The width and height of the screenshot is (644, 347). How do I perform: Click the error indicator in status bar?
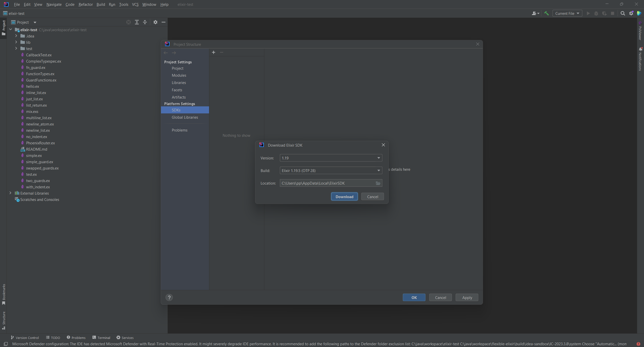coord(638,344)
